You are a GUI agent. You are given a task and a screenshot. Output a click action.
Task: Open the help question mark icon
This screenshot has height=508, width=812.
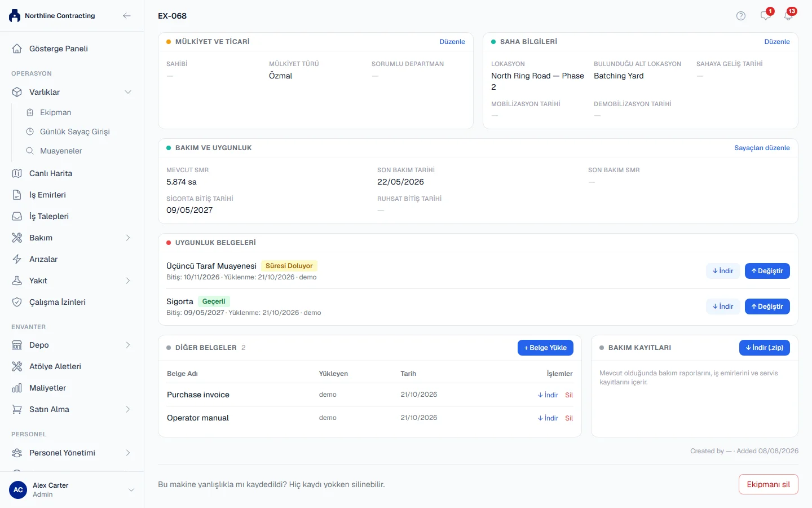[741, 16]
